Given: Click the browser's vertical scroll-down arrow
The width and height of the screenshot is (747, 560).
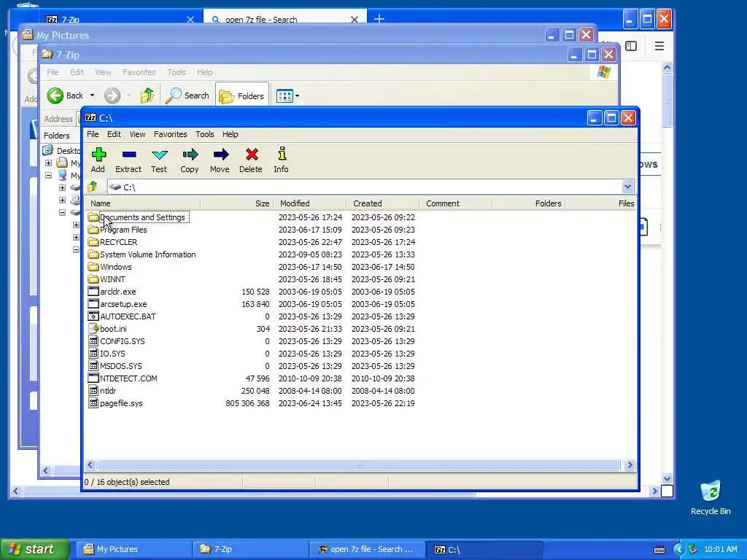Looking at the screenshot, I should [667, 478].
